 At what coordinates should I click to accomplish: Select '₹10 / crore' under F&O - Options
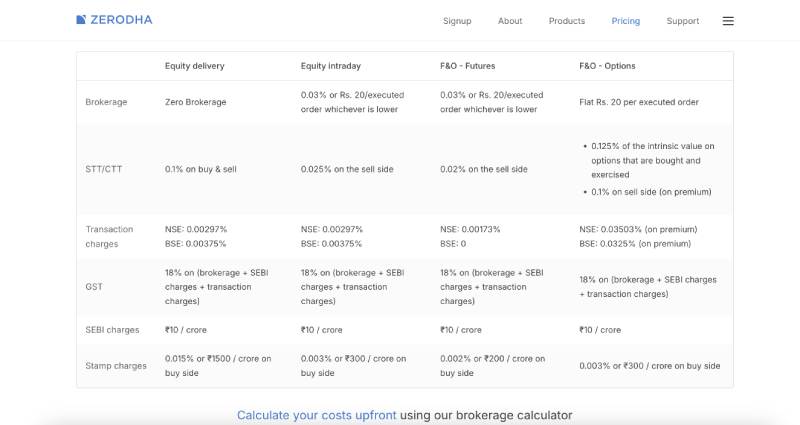pos(600,330)
